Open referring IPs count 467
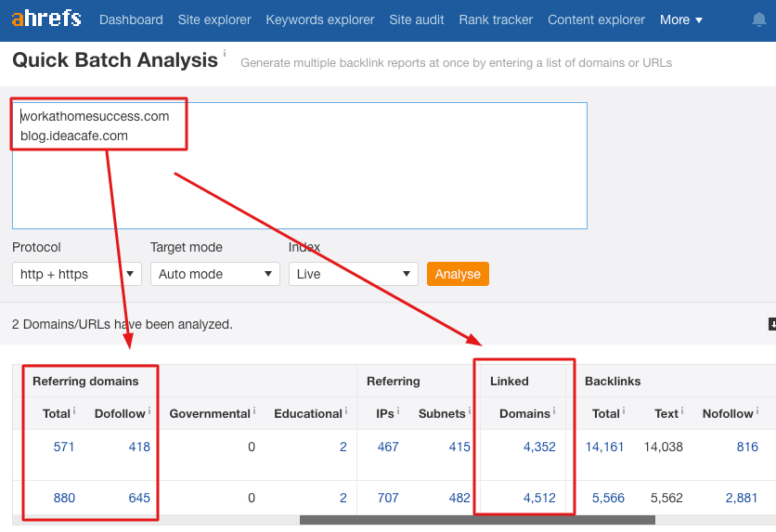Viewport: 776px width, 532px height. point(388,447)
